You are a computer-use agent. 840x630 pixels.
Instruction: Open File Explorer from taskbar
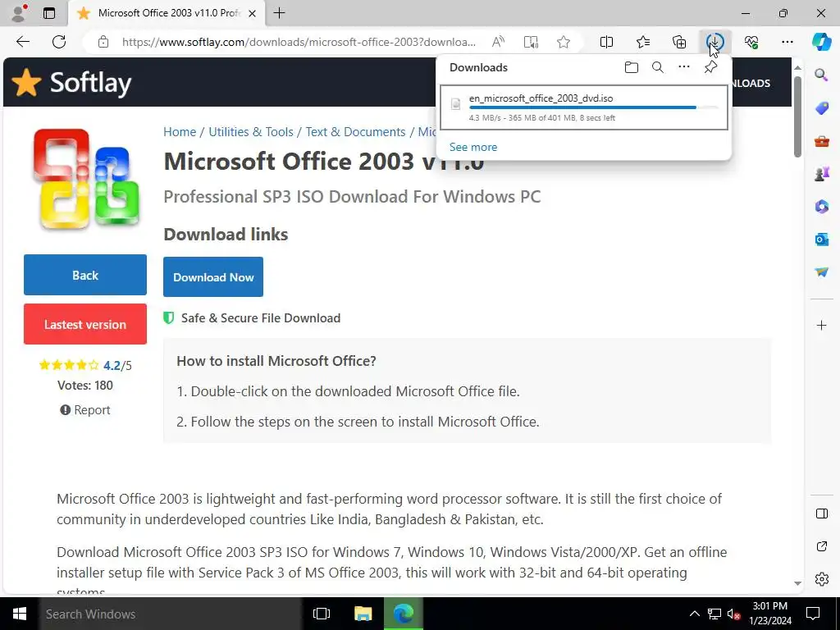(x=363, y=614)
